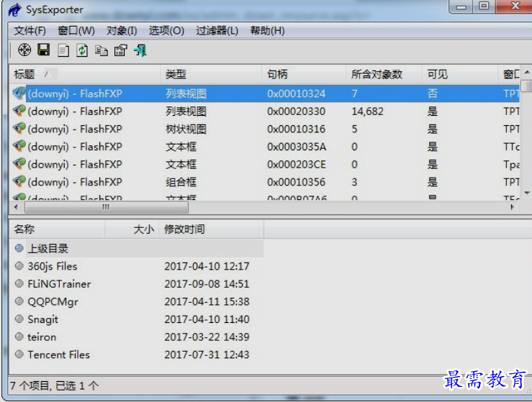Click the Save floppy disk icon
This screenshot has height=402, width=532.
tap(44, 50)
